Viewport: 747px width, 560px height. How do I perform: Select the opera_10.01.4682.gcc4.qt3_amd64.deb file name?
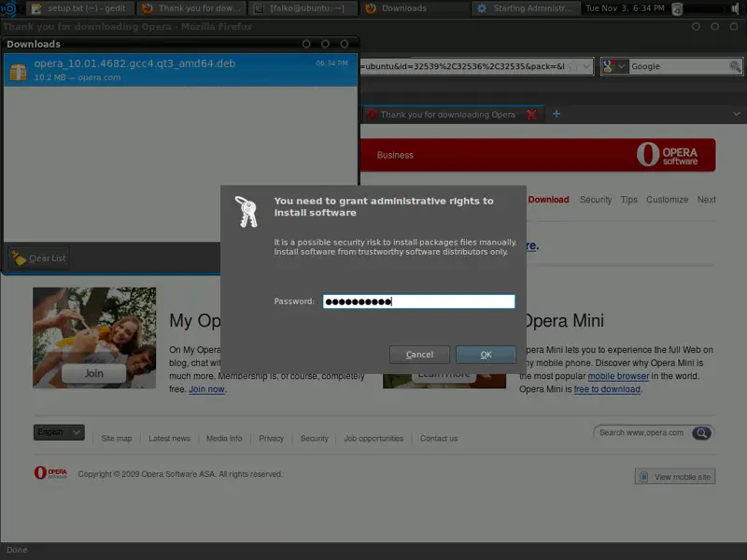pos(134,63)
